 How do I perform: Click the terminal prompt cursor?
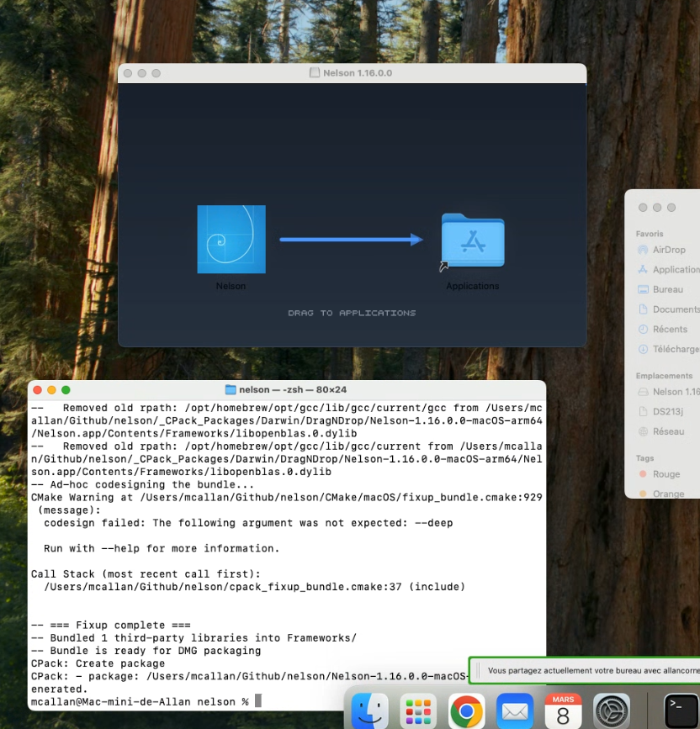pos(258,700)
